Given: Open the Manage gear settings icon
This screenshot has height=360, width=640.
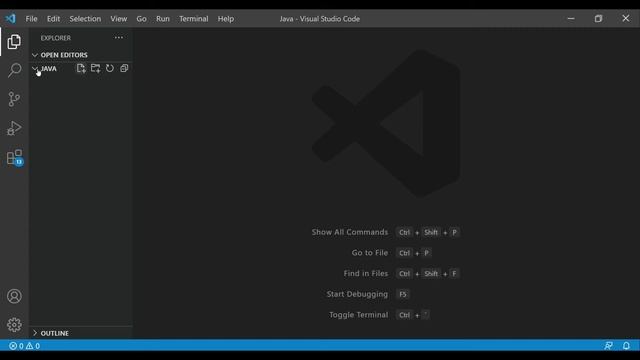Looking at the screenshot, I should (14, 325).
